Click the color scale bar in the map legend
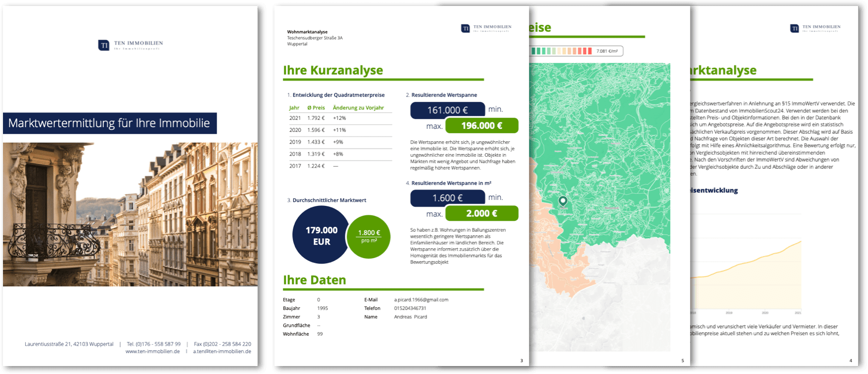868x374 pixels. pos(562,51)
